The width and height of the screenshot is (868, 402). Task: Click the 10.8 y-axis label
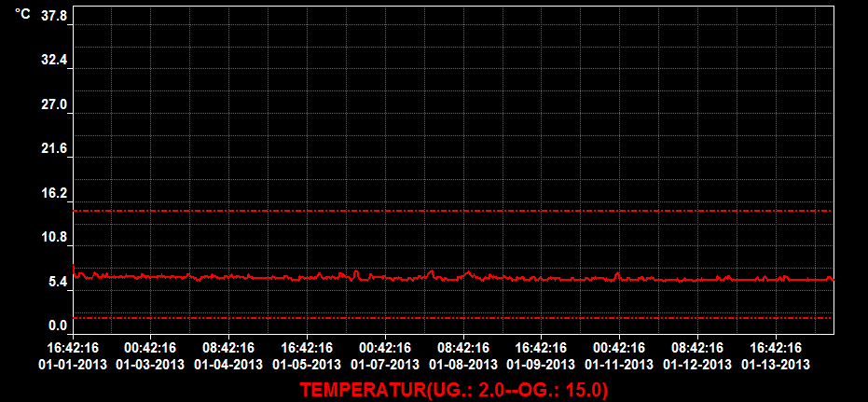pos(54,238)
